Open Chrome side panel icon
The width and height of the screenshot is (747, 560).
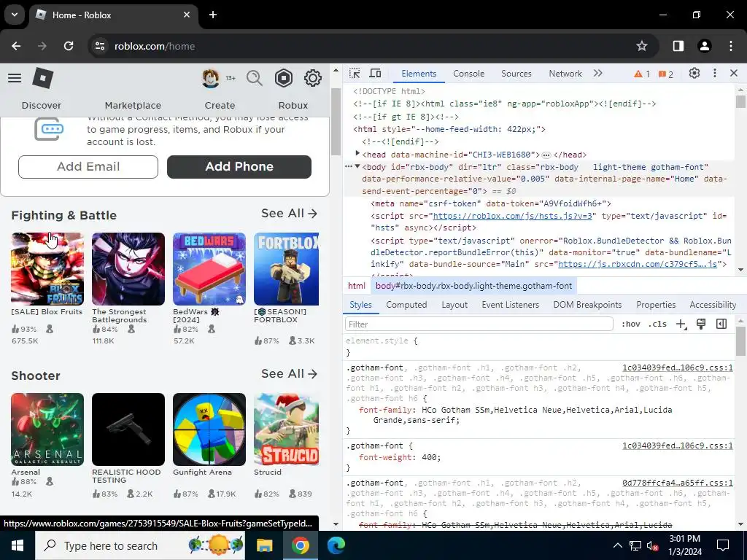(x=678, y=46)
